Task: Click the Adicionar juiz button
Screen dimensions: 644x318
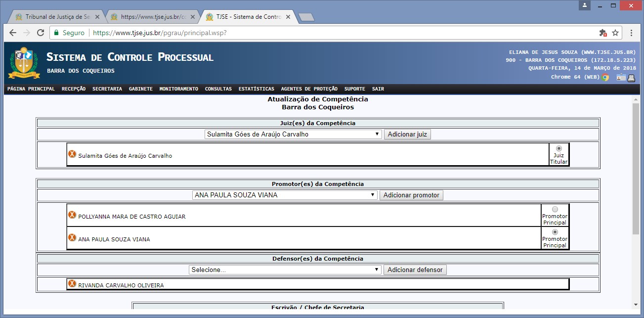Action: click(407, 134)
